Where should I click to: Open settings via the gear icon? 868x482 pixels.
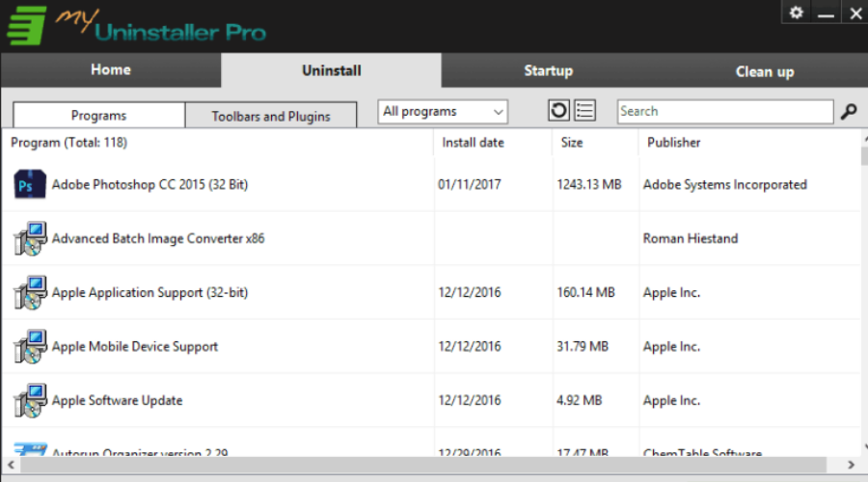pyautogui.click(x=796, y=13)
